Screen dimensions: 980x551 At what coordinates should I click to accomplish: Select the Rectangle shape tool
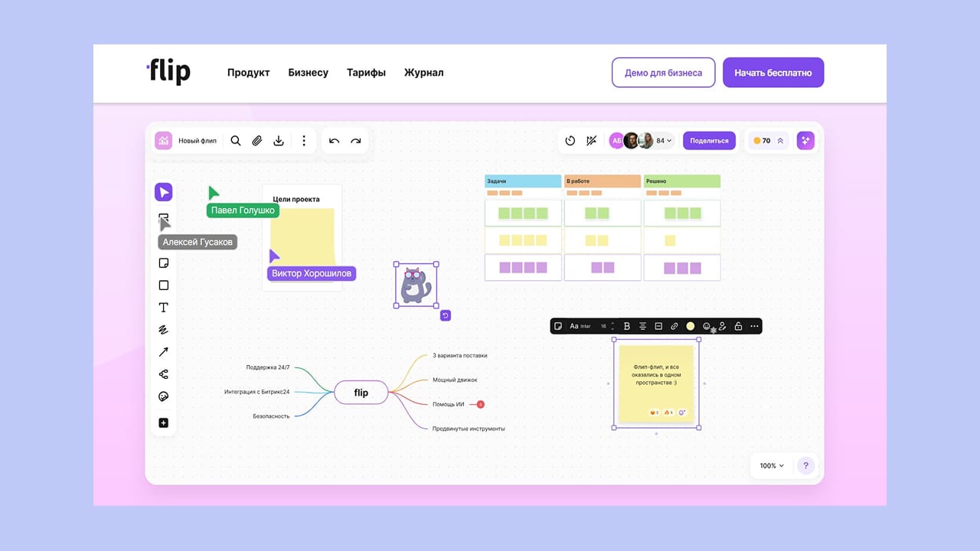163,285
